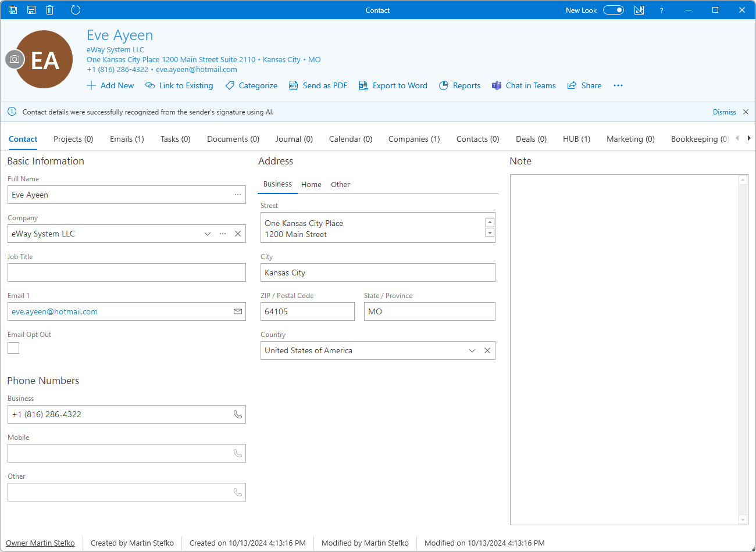Open the design mode ruler icon

click(x=639, y=10)
